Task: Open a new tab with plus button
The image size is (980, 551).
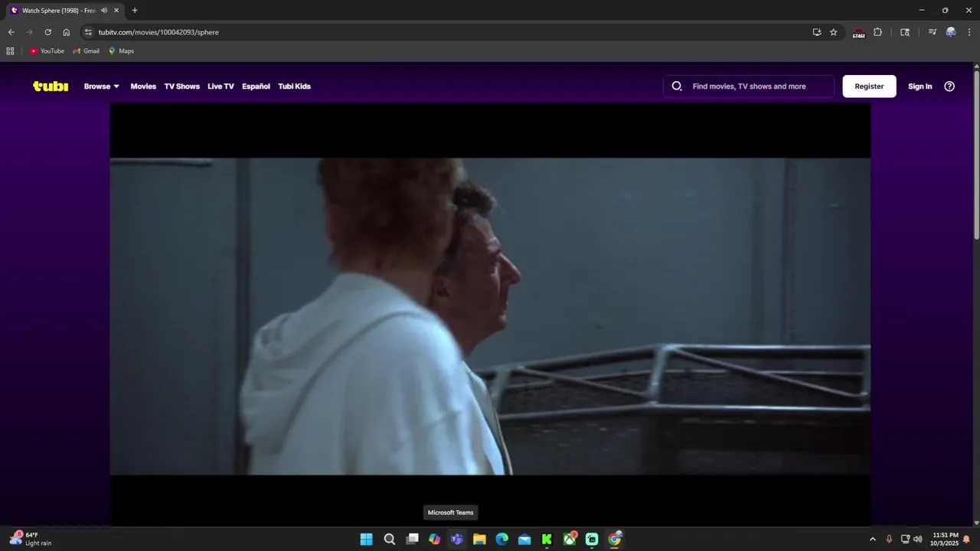Action: (135, 11)
